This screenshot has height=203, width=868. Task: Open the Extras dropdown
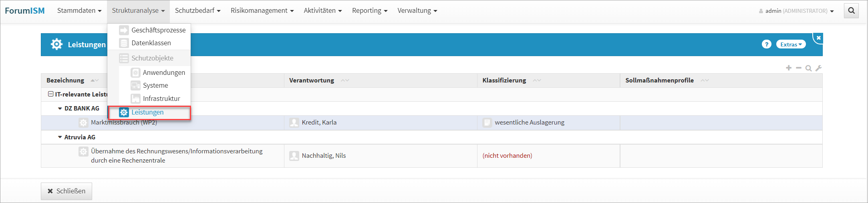point(791,44)
